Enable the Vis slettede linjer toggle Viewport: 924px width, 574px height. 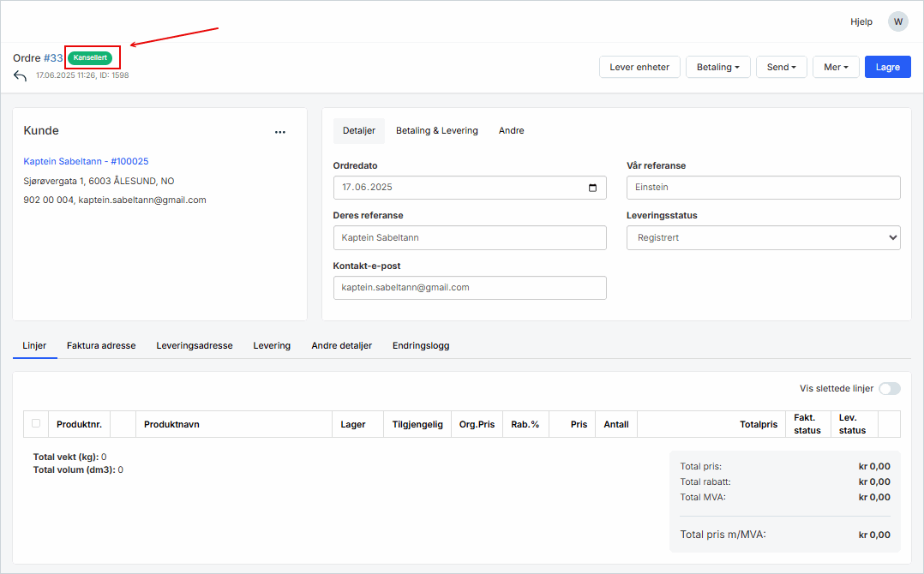tap(889, 388)
